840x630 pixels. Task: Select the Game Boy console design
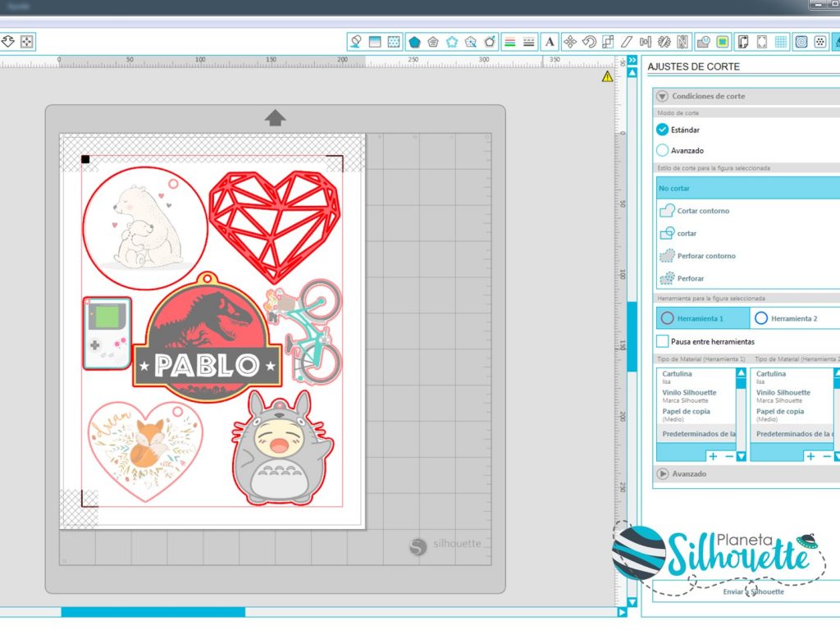pos(107,333)
